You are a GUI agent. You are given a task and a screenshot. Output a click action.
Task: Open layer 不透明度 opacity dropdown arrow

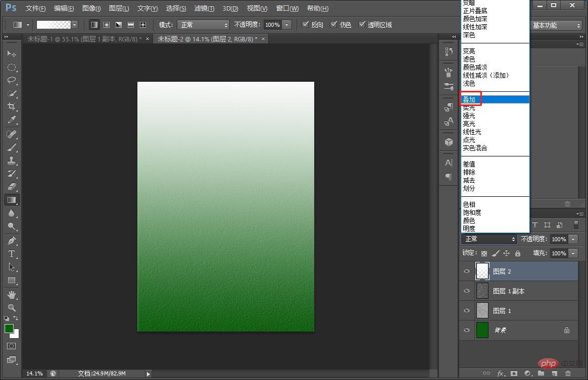[x=573, y=239]
